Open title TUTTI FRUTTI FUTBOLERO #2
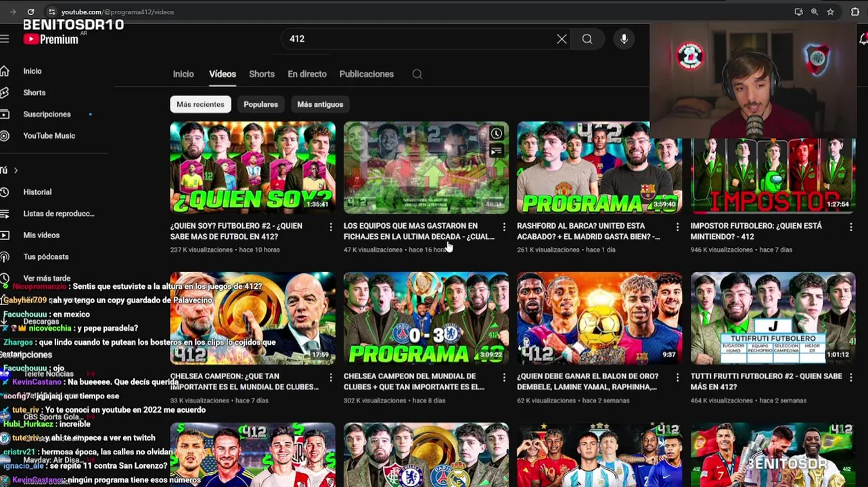 pyautogui.click(x=767, y=381)
